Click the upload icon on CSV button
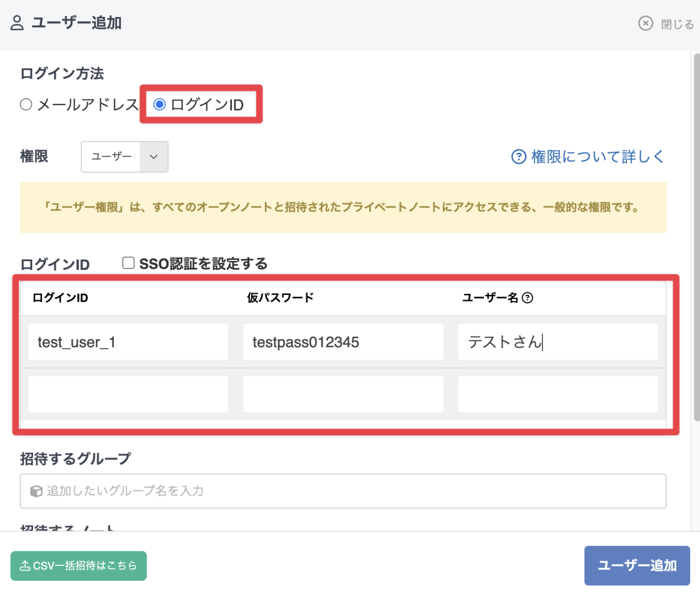Viewport: 700px width, 597px height. 25,566
